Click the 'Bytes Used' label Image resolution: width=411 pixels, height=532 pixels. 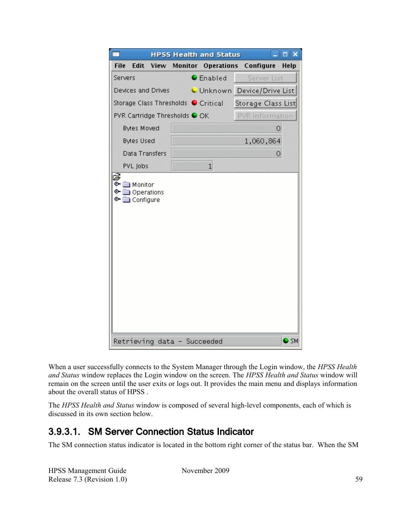139,141
